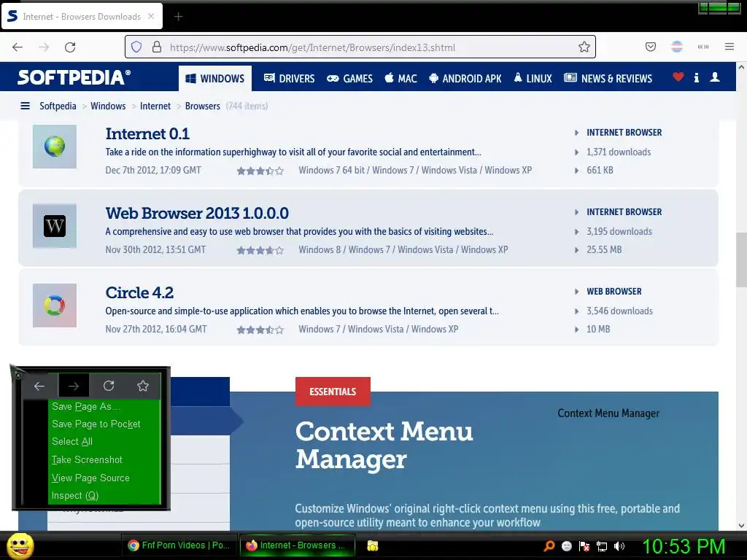The width and height of the screenshot is (747, 560).
Task: Click the Web Browser 2013 W thumbnail
Action: pyautogui.click(x=54, y=226)
